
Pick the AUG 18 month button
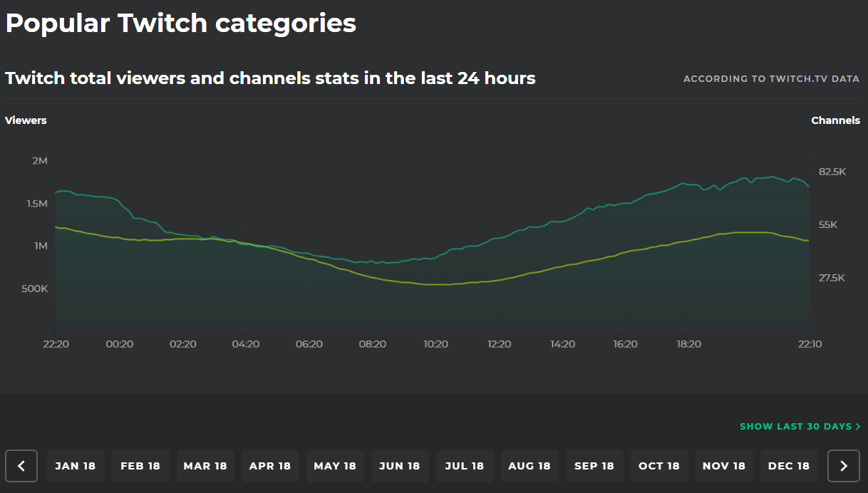click(529, 466)
